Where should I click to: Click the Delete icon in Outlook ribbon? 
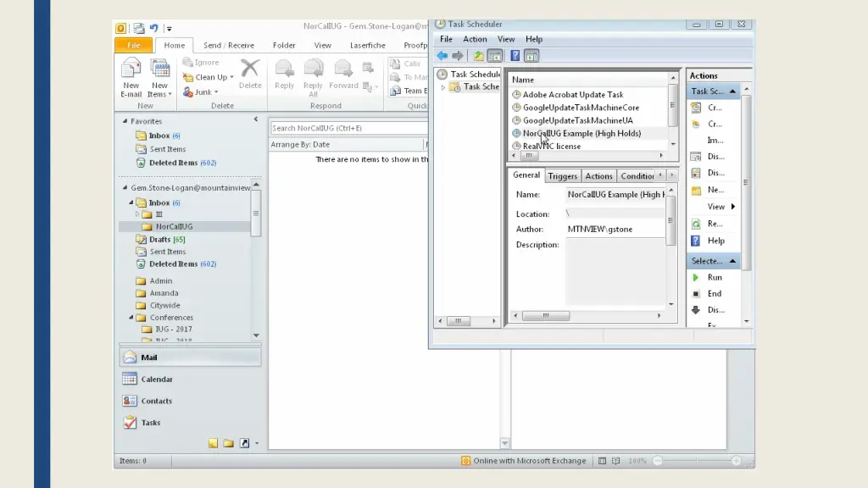tap(250, 75)
